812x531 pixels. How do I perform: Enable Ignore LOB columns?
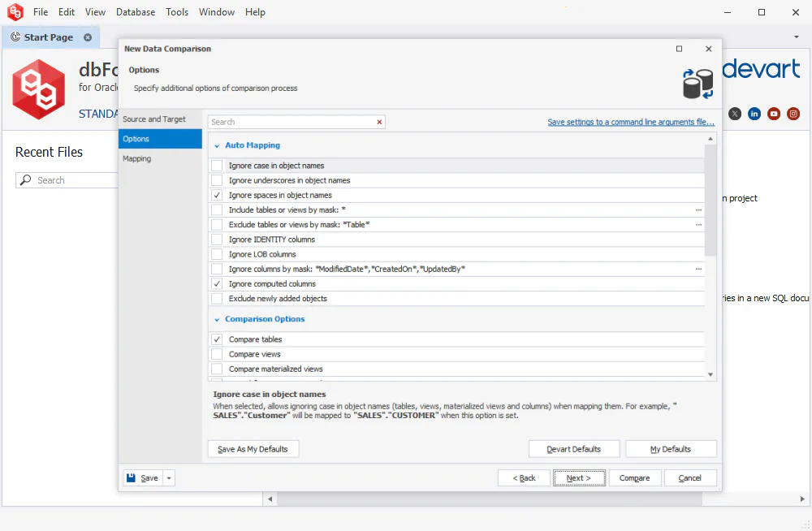click(217, 254)
